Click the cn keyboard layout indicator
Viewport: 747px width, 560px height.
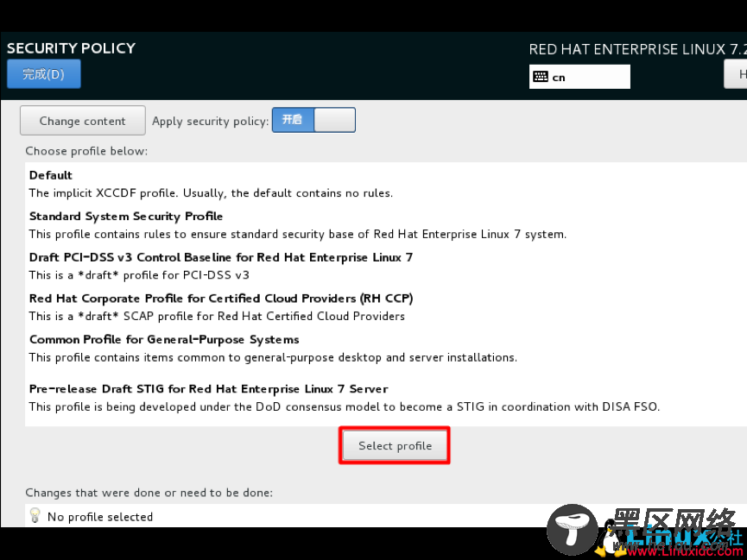[579, 77]
